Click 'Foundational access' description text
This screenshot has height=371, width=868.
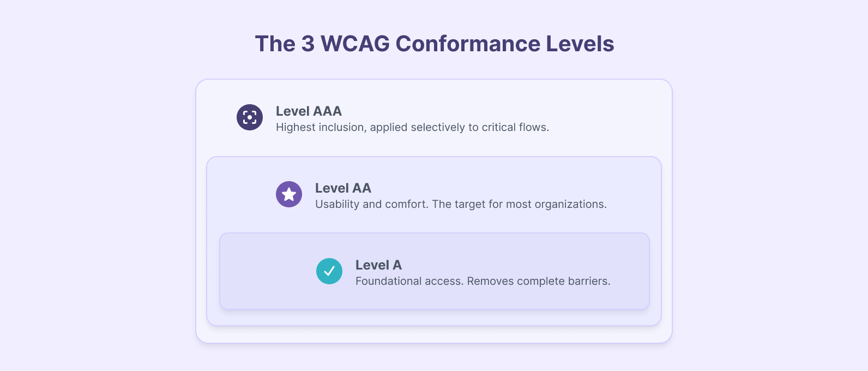(x=483, y=281)
